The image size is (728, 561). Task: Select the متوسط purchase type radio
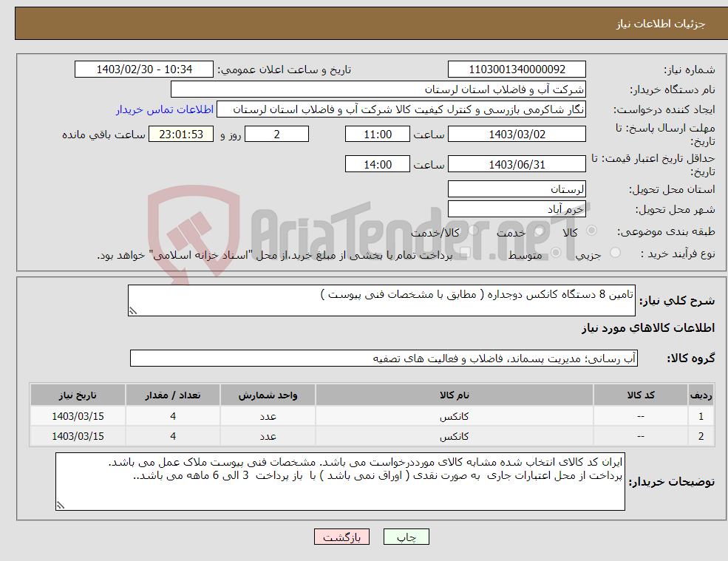pos(556,253)
